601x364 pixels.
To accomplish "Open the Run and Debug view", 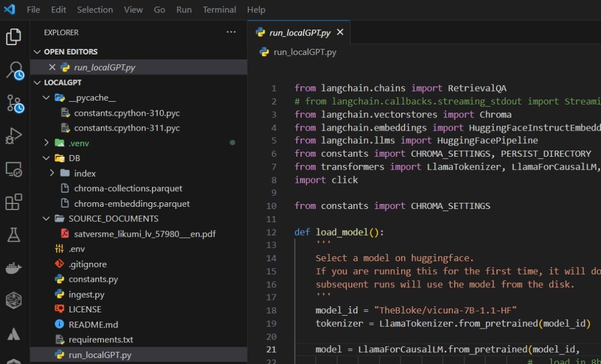I will pos(14,136).
